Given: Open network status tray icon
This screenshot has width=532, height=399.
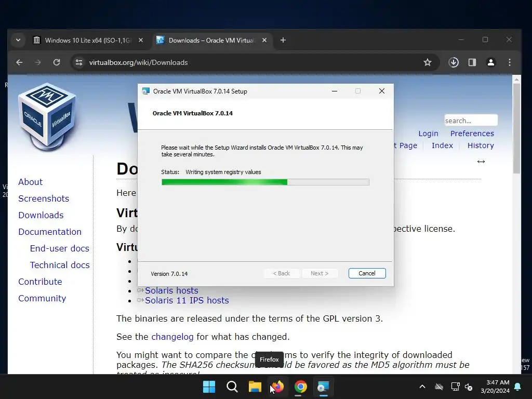Looking at the screenshot, I should coord(455,387).
